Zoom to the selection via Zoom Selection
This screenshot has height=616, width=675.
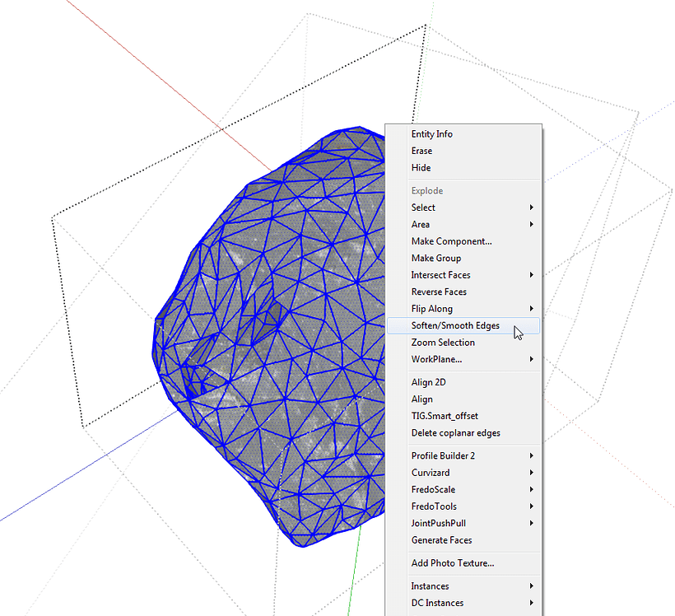click(x=444, y=342)
